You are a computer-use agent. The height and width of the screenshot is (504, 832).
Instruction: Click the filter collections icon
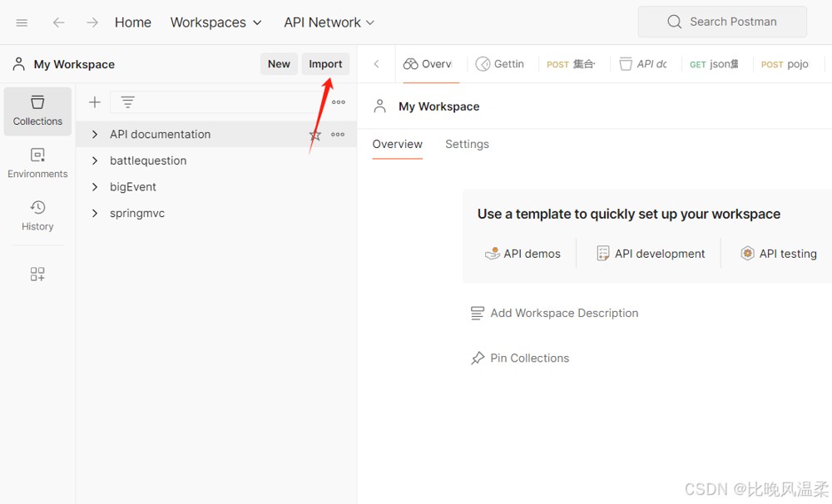point(127,101)
